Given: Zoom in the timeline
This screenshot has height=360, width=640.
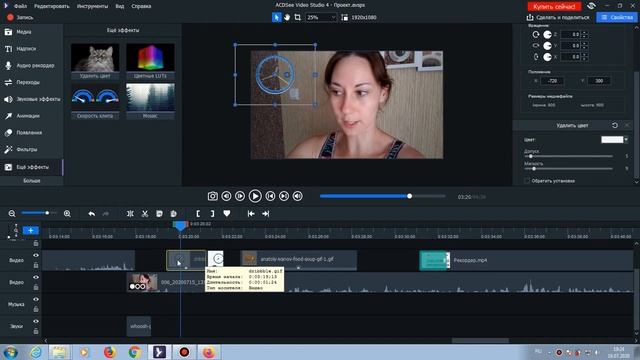Looking at the screenshot, I should click(x=67, y=213).
